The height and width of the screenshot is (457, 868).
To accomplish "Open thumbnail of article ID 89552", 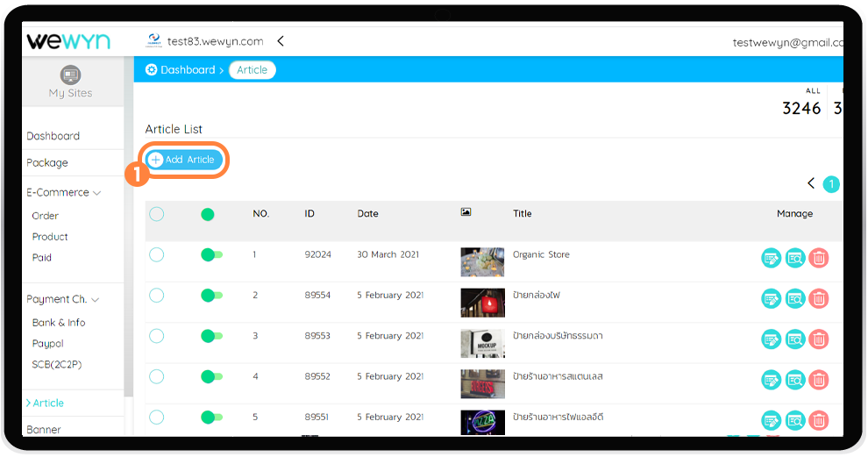I will coord(483,384).
